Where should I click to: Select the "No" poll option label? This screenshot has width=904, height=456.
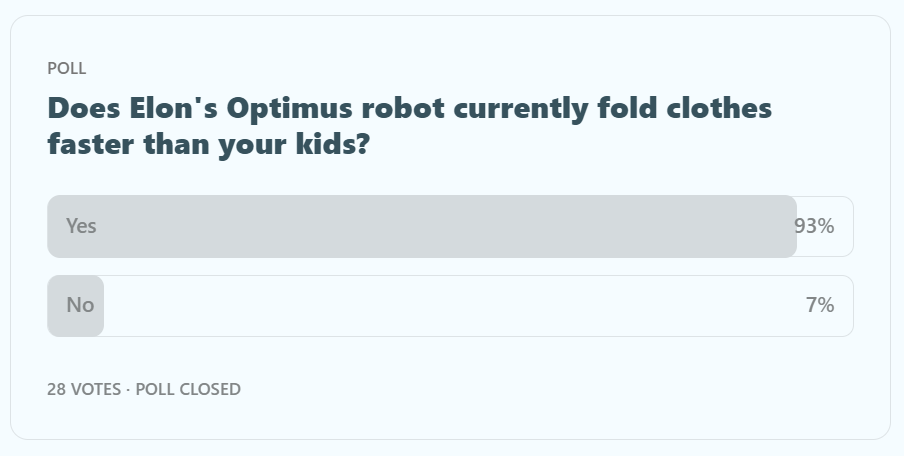coord(80,305)
